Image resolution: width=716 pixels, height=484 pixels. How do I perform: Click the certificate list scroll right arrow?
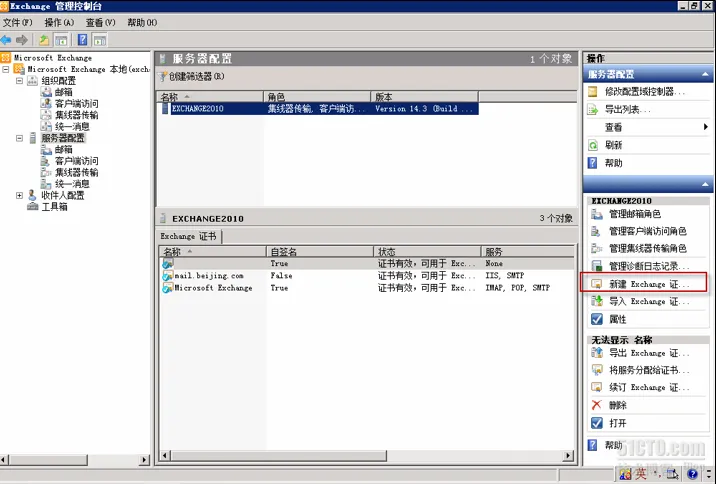tap(569, 455)
